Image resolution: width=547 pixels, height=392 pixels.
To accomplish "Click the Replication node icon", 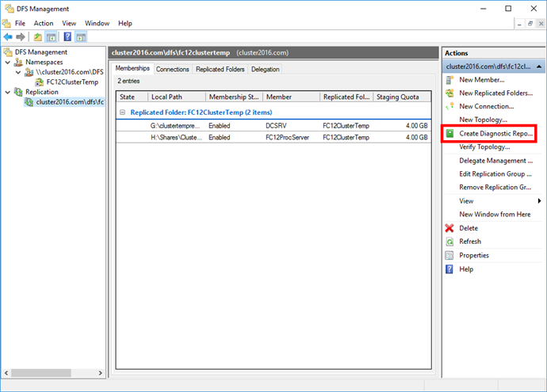I will pos(18,92).
